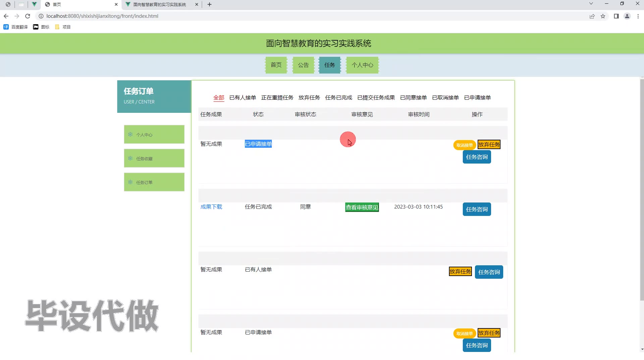Screen dimensions: 644x360
Task: Filter orders by 任务已完成
Action: [338, 97]
